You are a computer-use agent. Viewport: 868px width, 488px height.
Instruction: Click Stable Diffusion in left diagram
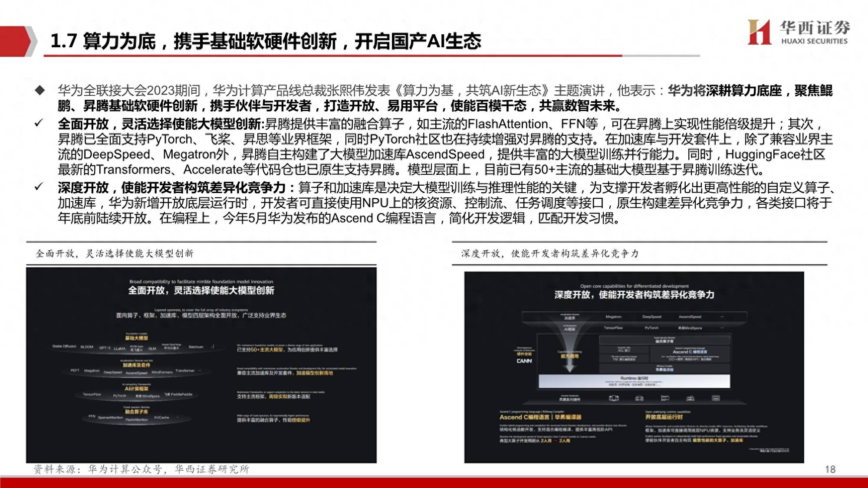[64, 347]
